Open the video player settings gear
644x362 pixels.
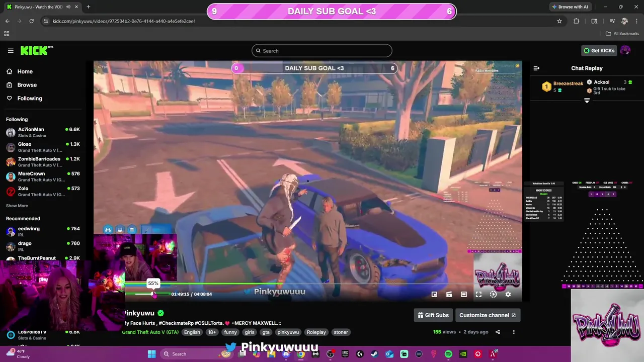coord(508,295)
